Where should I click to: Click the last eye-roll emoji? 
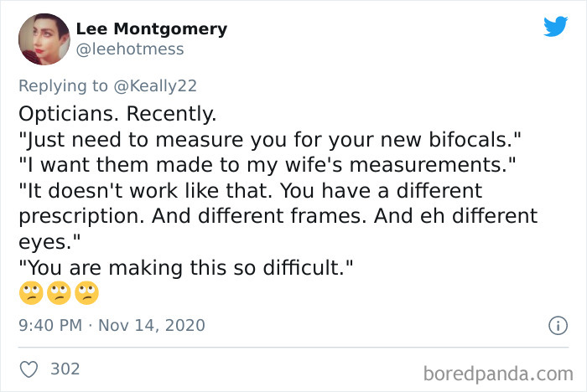[x=86, y=292]
